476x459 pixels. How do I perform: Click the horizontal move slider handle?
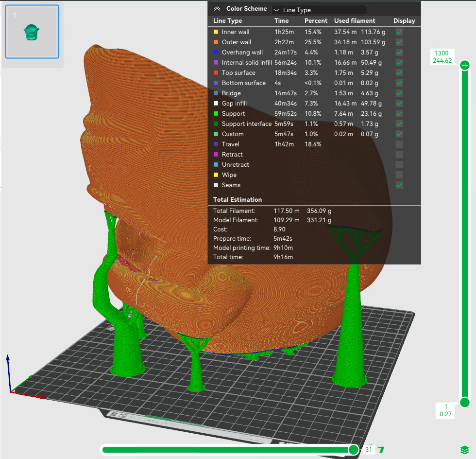pyautogui.click(x=354, y=450)
